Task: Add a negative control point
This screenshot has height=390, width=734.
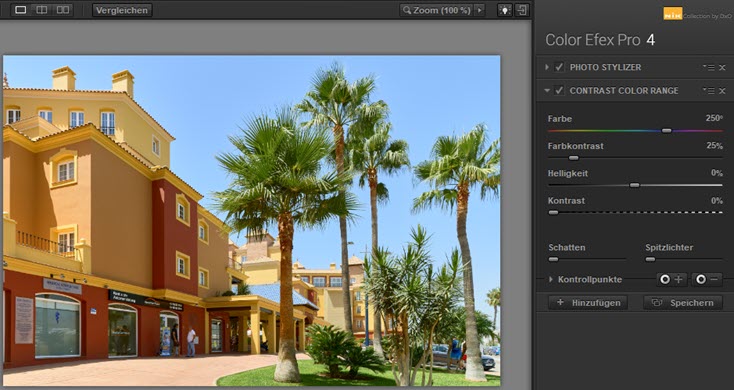Action: tap(707, 280)
